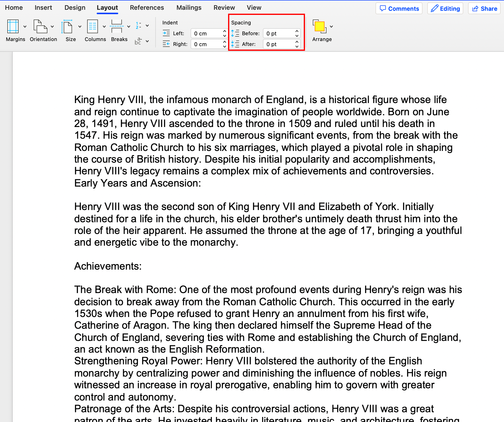The height and width of the screenshot is (422, 504).
Task: Open the References menu tab
Action: 146,7
